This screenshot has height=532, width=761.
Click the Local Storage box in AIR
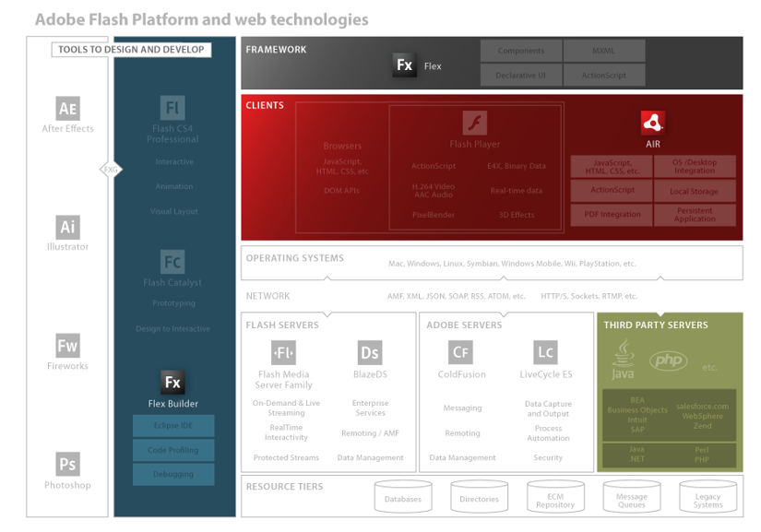click(695, 191)
